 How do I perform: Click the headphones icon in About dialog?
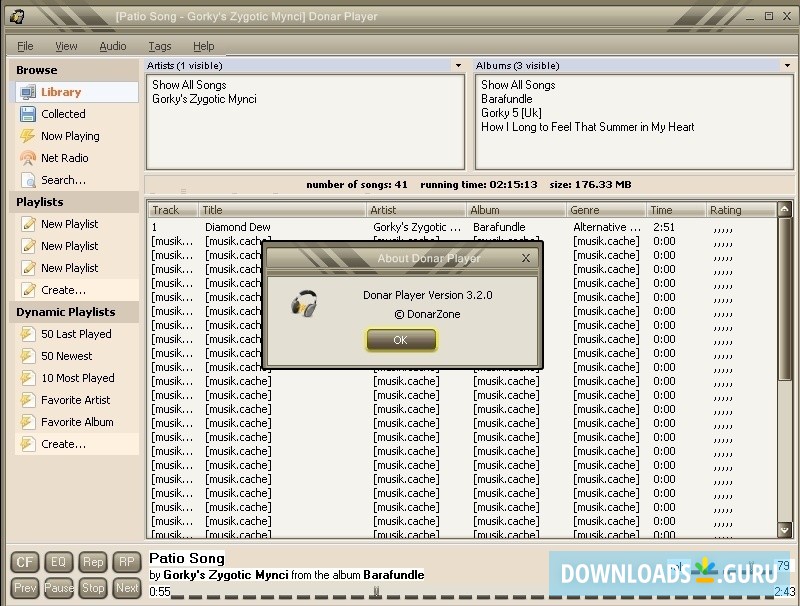pos(304,304)
